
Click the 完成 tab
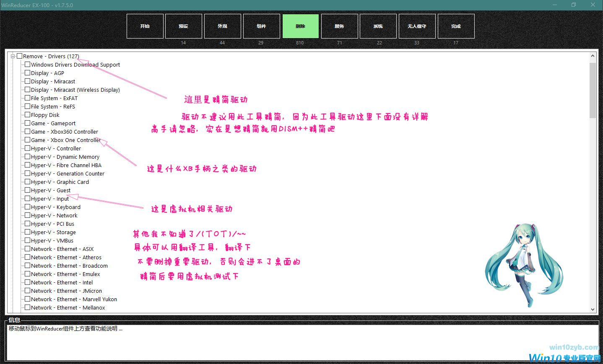pos(456,26)
